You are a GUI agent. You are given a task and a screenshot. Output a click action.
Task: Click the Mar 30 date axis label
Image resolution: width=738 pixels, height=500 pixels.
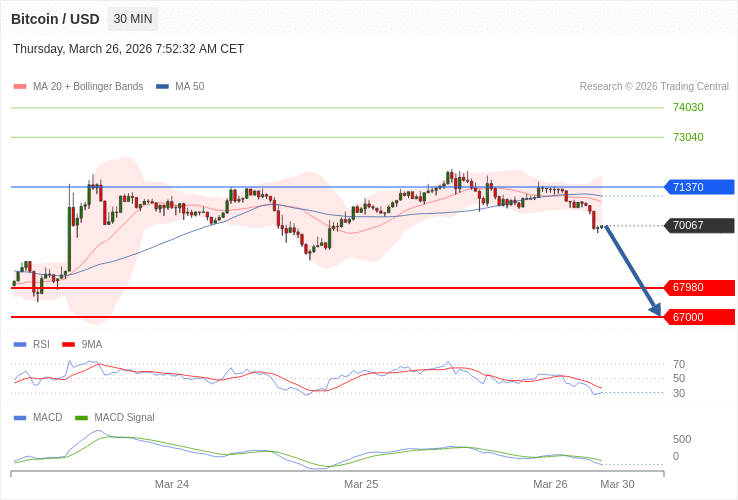(617, 484)
